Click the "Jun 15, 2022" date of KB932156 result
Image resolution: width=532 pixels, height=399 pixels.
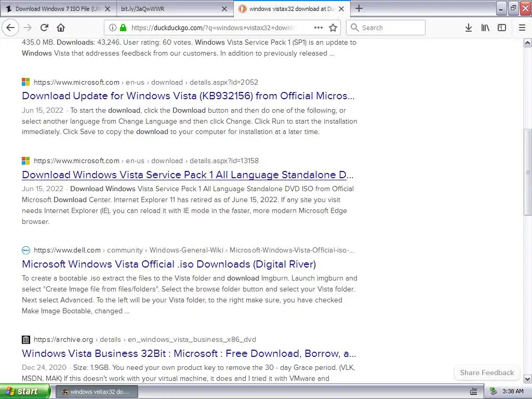pos(43,111)
